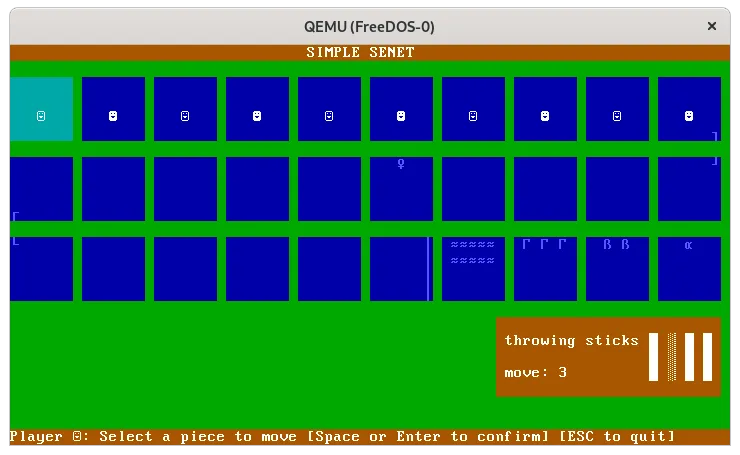Click the first white throwing stick
Screen dimensions: 740x455
(654, 357)
